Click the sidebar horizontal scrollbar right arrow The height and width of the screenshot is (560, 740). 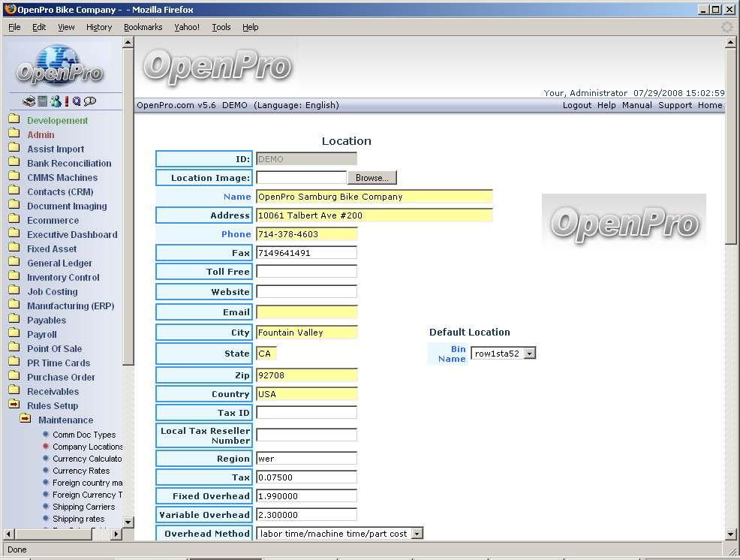[x=116, y=534]
